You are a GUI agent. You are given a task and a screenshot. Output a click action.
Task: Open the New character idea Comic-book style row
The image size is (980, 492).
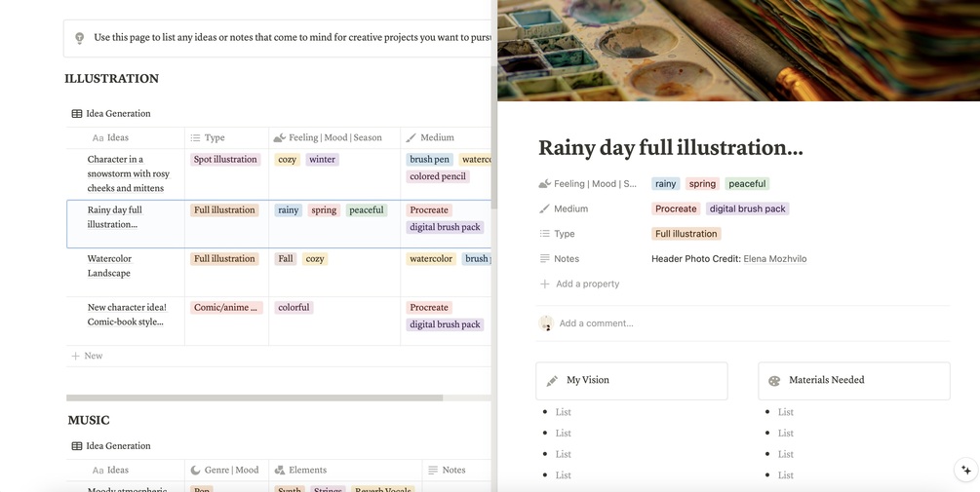pos(127,315)
